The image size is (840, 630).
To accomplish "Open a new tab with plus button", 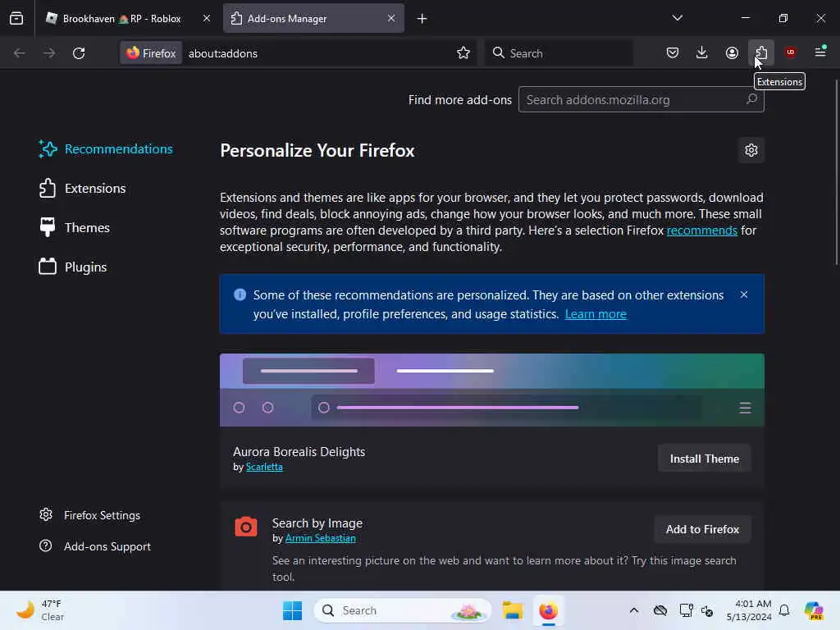I will [422, 19].
